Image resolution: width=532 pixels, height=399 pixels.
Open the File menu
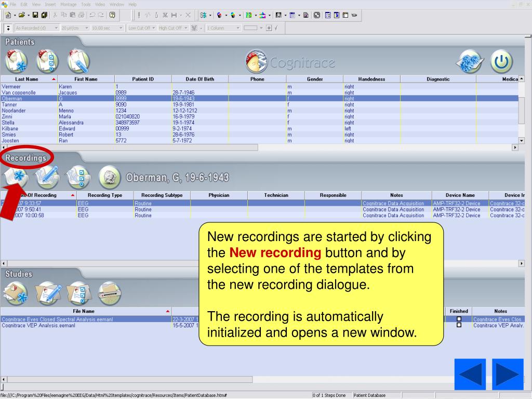13,4
